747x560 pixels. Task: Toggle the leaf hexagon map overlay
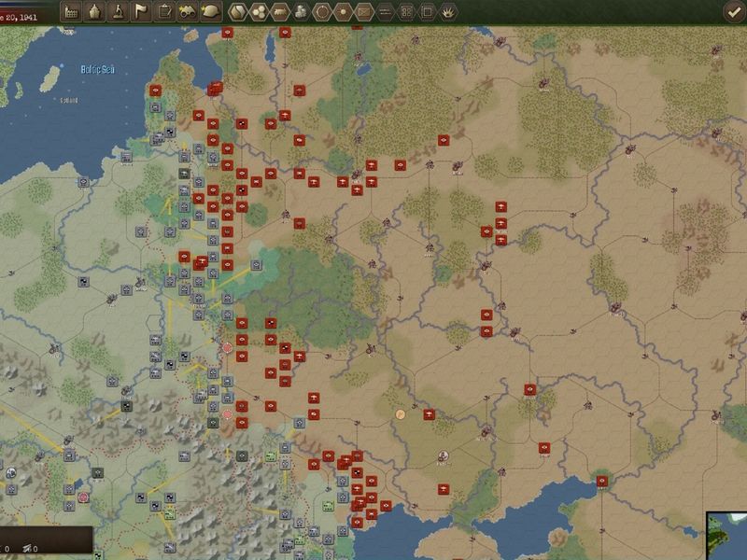(238, 12)
